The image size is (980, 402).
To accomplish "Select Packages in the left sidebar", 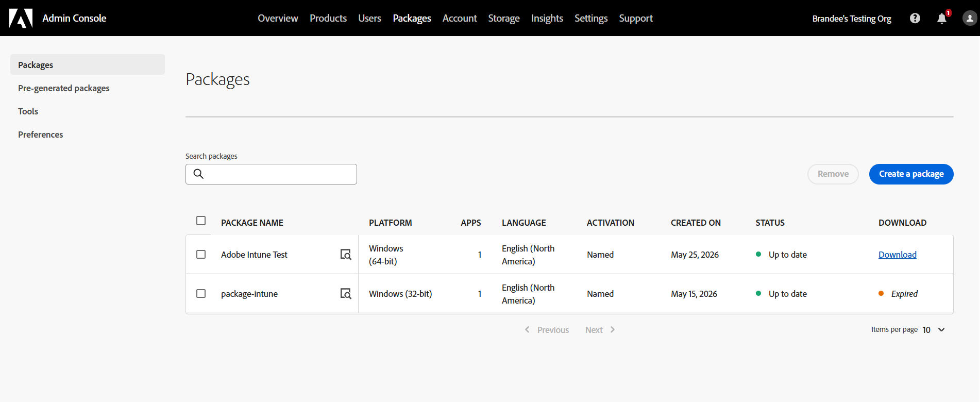I will (x=88, y=64).
